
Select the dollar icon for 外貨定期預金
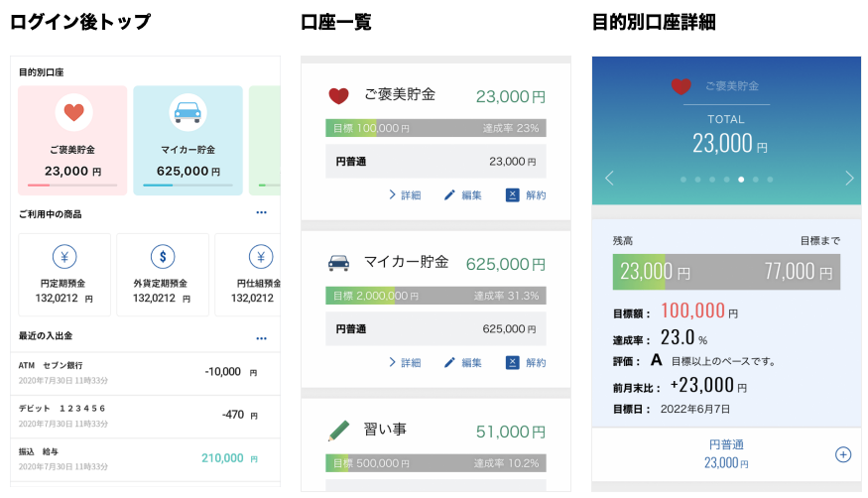click(x=163, y=258)
